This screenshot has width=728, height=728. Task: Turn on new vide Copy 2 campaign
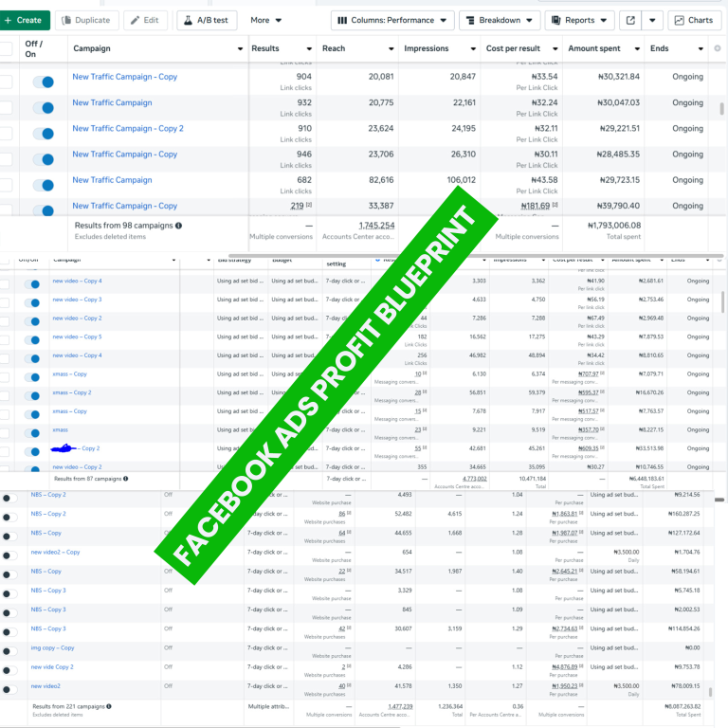[9, 670]
